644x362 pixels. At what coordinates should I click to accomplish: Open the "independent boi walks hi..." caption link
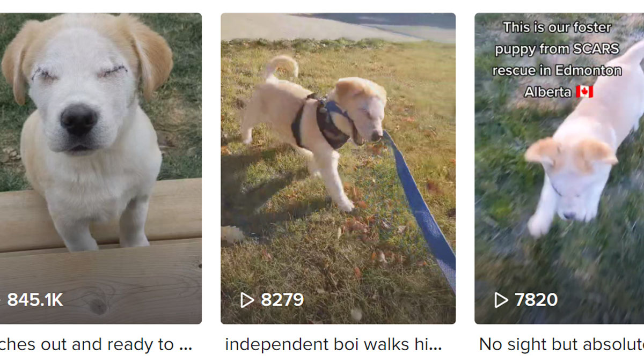333,344
